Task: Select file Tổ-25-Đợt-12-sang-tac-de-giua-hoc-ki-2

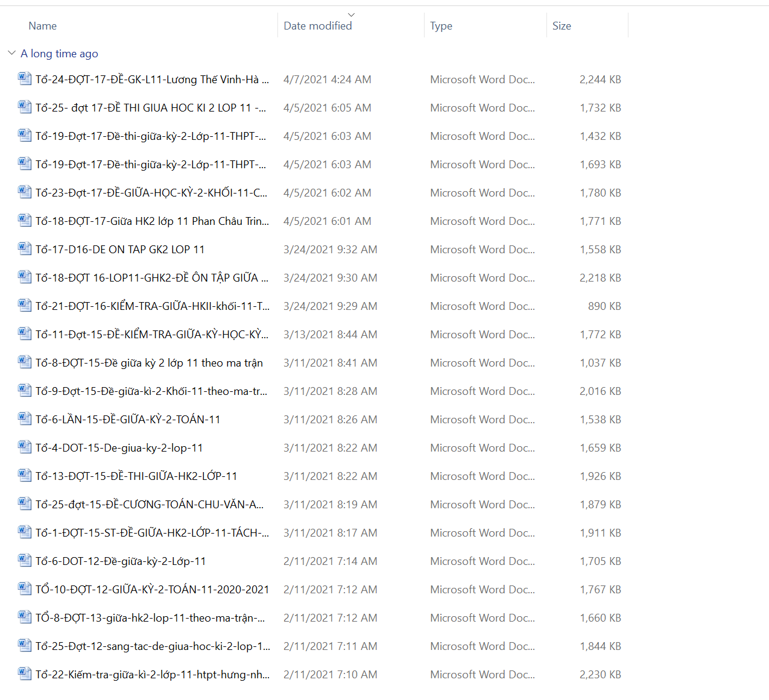Action: 152,646
